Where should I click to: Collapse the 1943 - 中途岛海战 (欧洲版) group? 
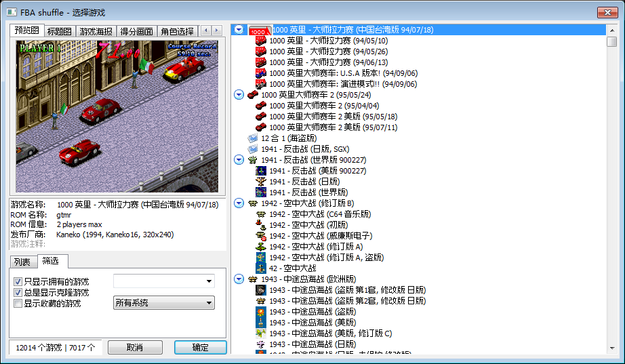[239, 279]
